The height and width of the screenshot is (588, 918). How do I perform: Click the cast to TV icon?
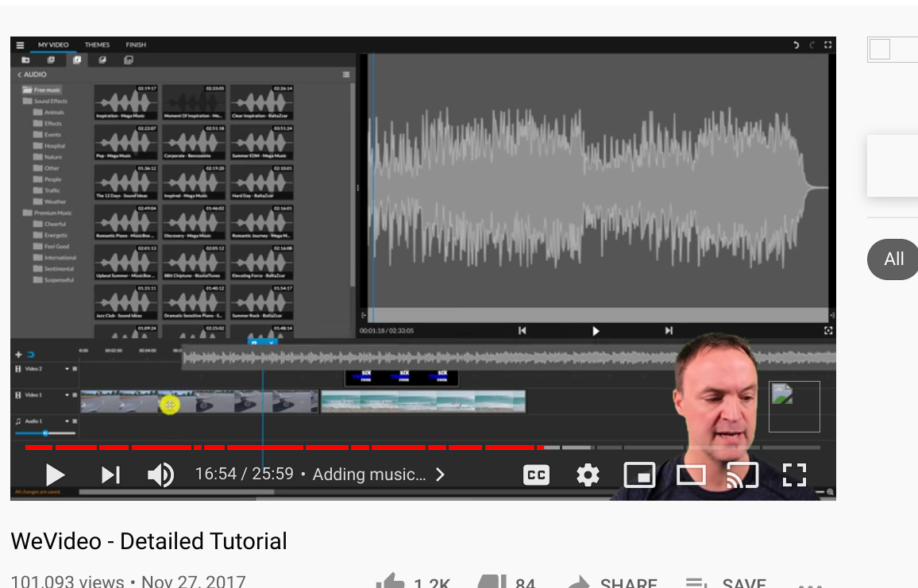coord(742,475)
